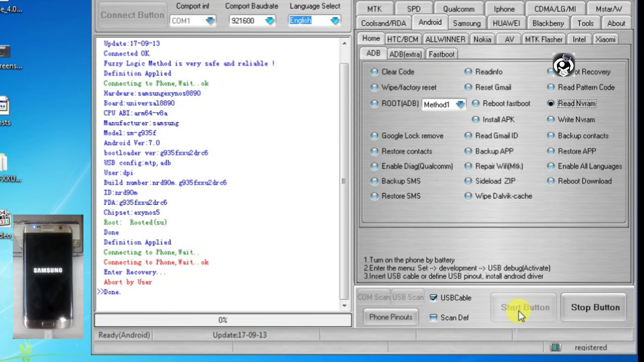
Task: Switch to the HTC/BCM sub-tab
Action: point(403,39)
